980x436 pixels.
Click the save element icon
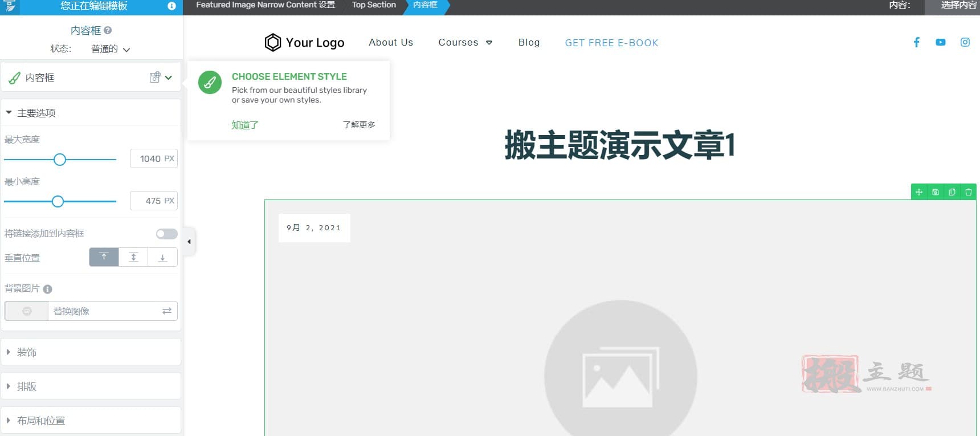936,192
